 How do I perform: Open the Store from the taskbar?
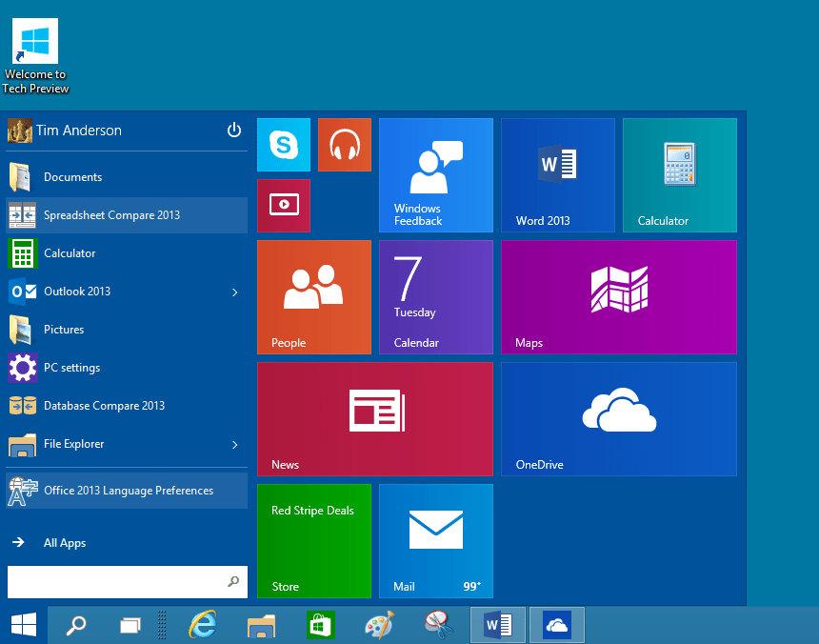coord(320,625)
